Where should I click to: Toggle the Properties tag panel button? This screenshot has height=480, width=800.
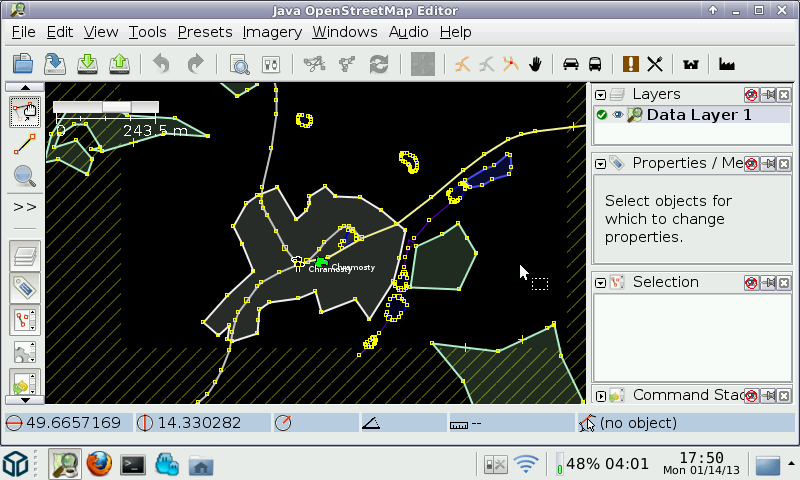coord(24,288)
